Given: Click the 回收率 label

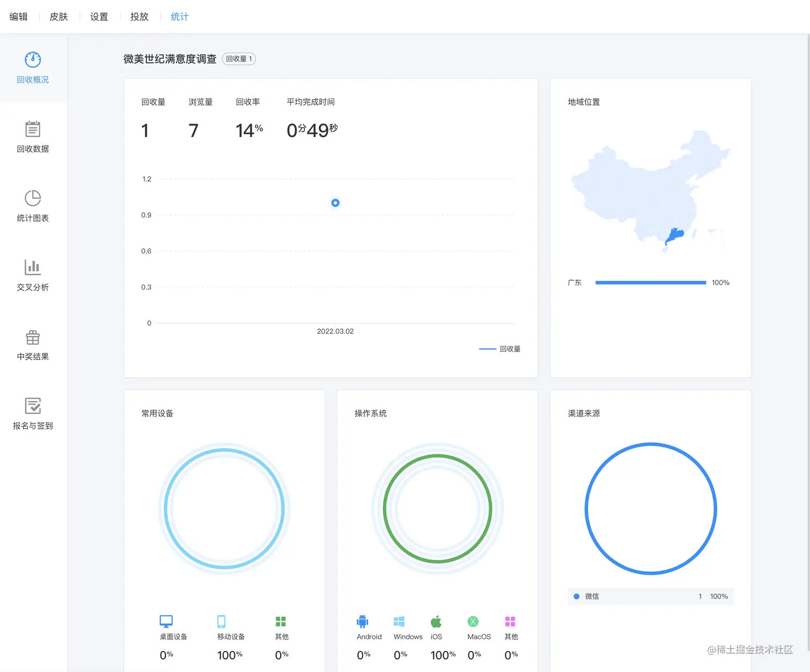Looking at the screenshot, I should pos(248,102).
